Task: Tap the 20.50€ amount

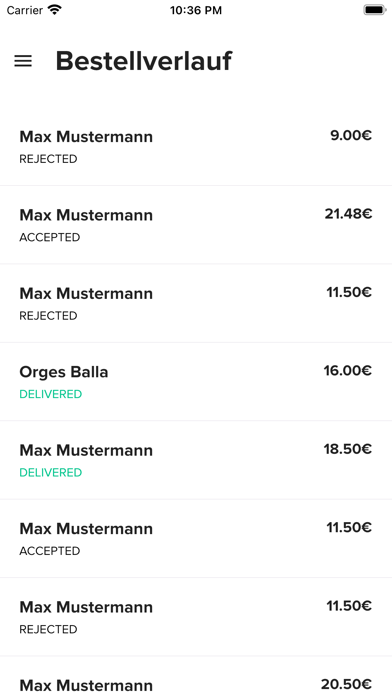Action: pyautogui.click(x=346, y=684)
